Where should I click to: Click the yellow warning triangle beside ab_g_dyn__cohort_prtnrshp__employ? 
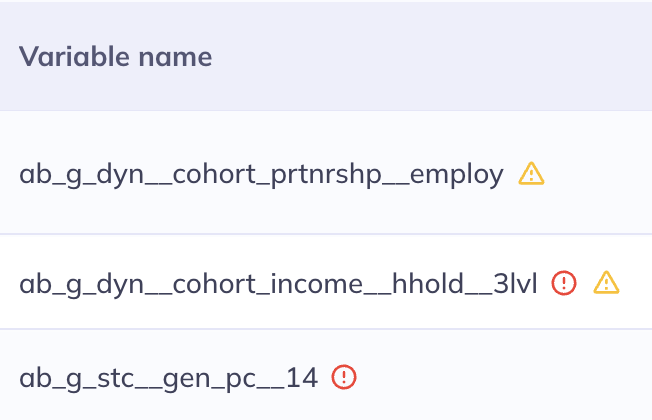click(531, 173)
